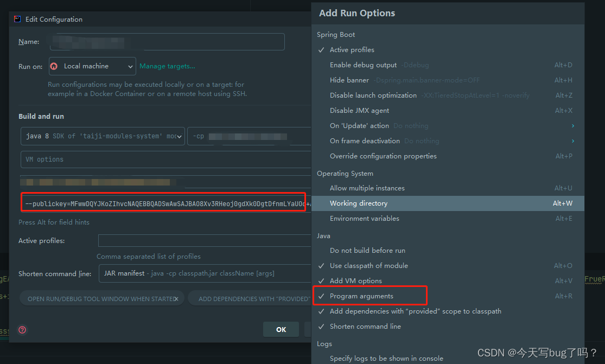Screen dimensions: 605x364
Task: Select the Working directory option
Action: pos(448,203)
